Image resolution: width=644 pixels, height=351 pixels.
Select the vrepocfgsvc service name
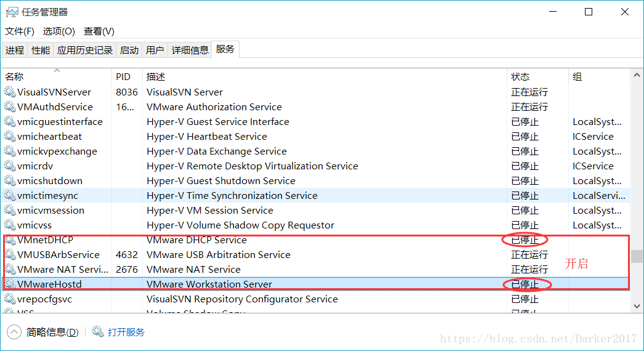(44, 299)
